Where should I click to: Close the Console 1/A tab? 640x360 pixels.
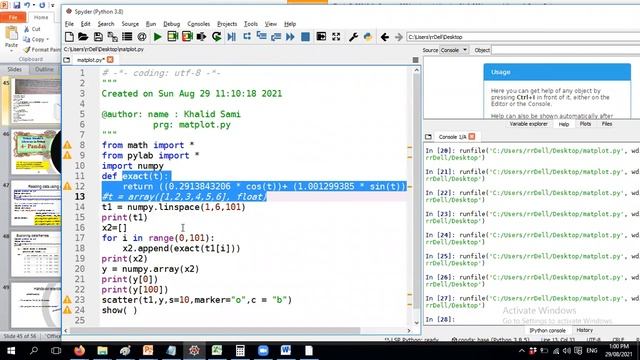coord(472,136)
